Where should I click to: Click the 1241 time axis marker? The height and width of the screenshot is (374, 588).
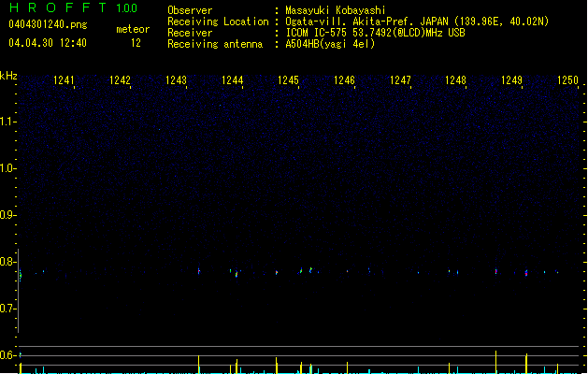[64, 80]
